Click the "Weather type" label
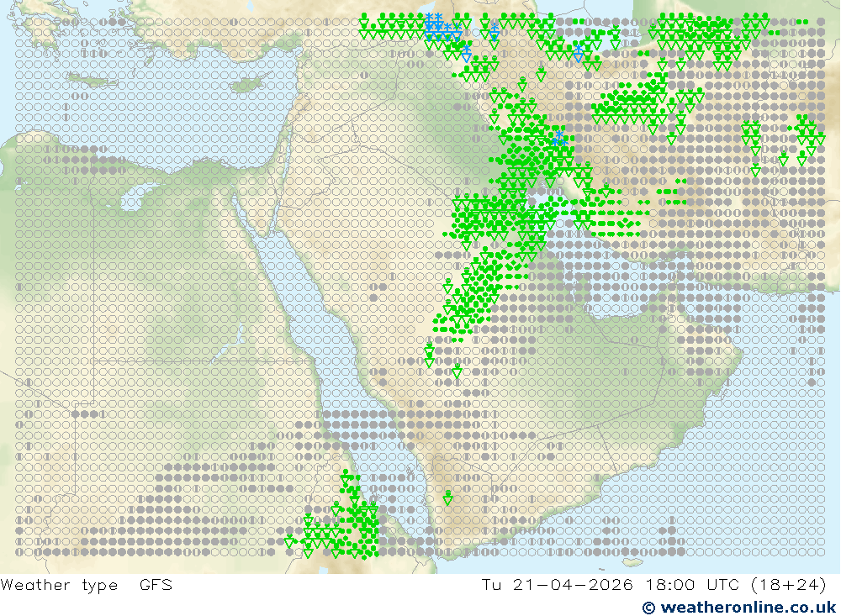Screen dimensions: 841x616 click(59, 585)
